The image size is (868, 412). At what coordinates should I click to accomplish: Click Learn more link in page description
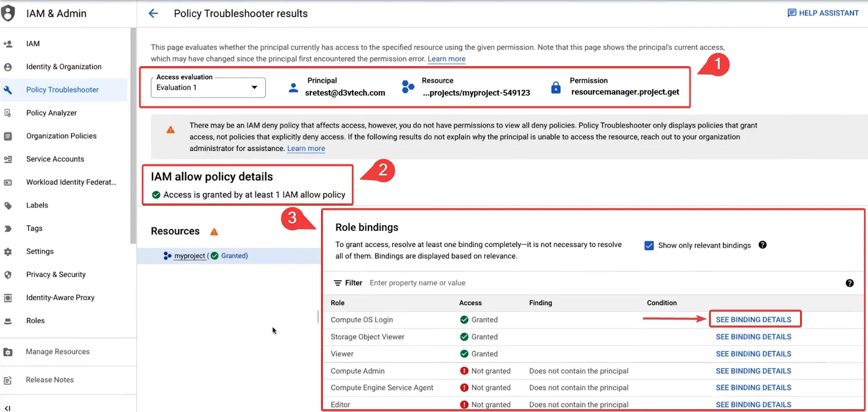[446, 59]
